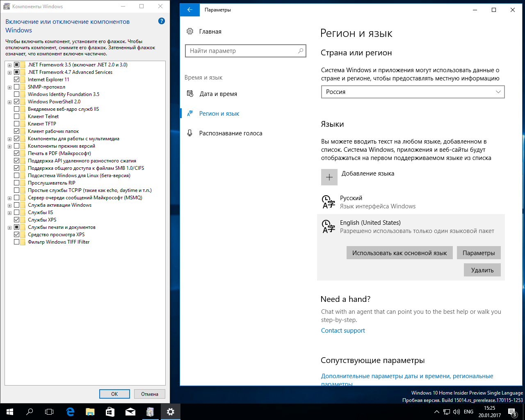The height and width of the screenshot is (420, 525).
Task: Open Параметры for English (United States)
Action: coord(479,253)
